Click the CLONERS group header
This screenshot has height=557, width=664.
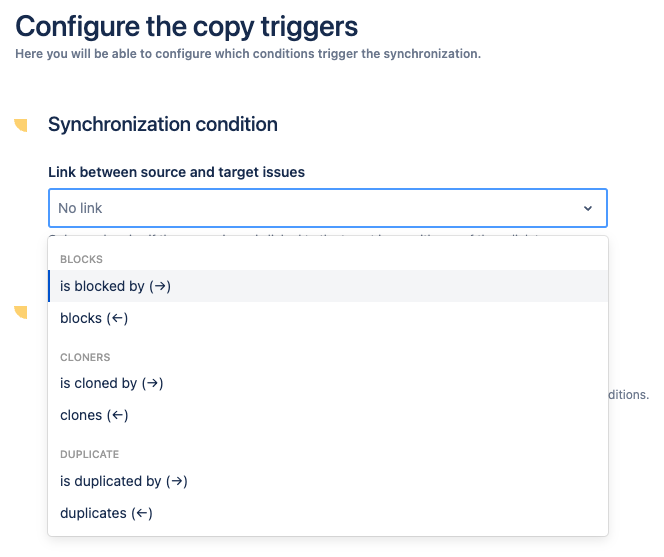pyautogui.click(x=85, y=357)
